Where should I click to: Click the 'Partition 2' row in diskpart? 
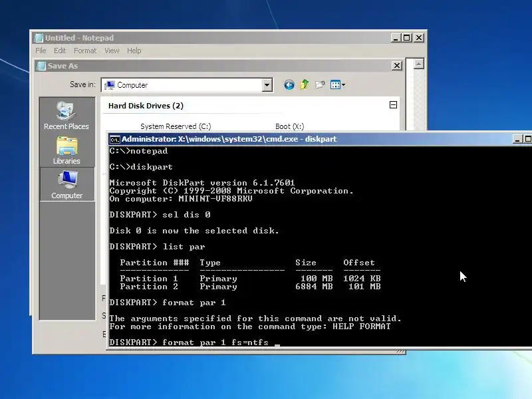click(250, 287)
